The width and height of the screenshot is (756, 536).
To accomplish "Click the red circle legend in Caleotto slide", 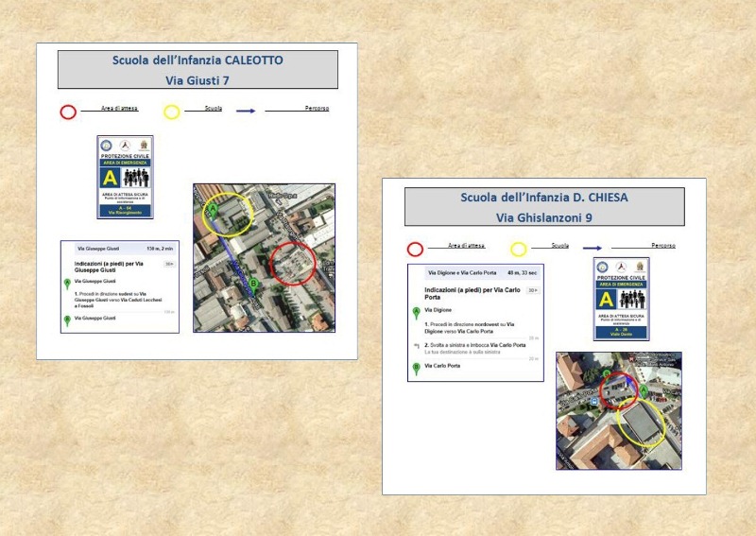I will click(x=68, y=112).
